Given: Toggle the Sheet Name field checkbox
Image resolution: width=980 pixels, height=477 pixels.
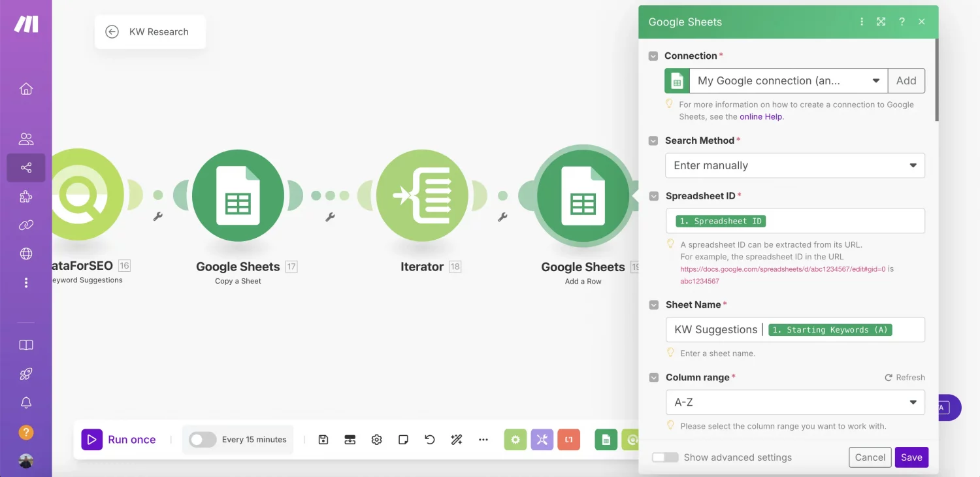Looking at the screenshot, I should [x=653, y=304].
